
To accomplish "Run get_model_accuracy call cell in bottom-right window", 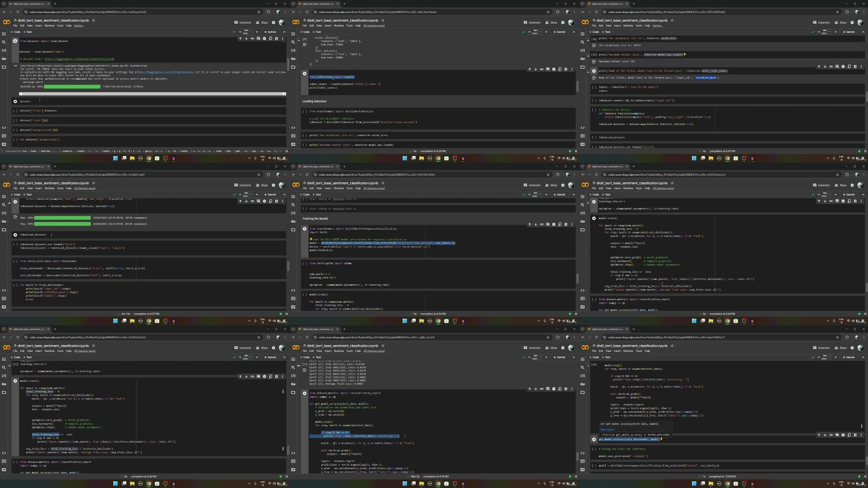I will tap(594, 439).
